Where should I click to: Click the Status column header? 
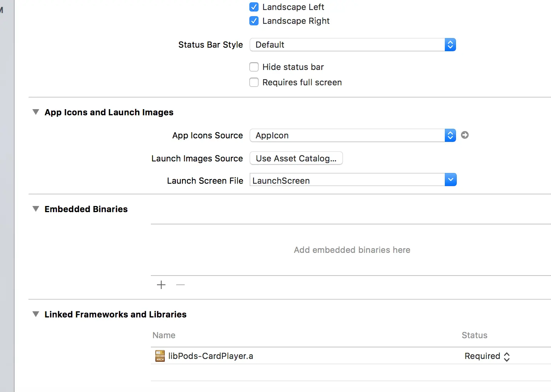click(474, 335)
